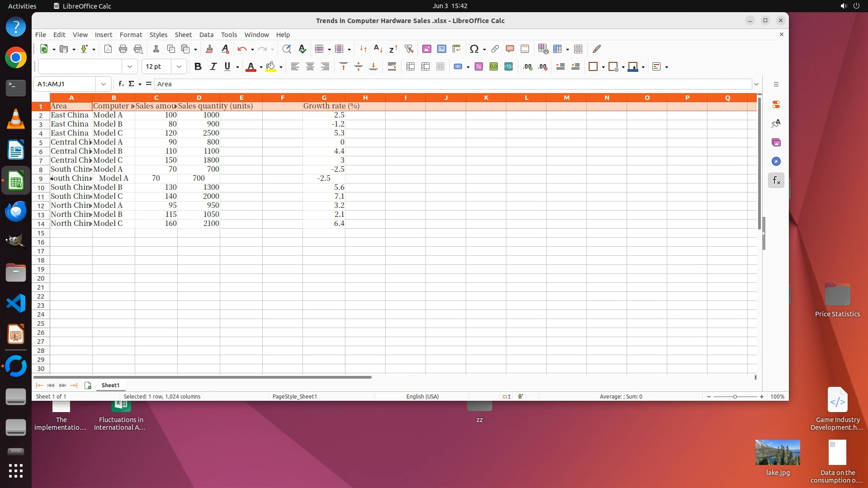Toggle Wrap Text for selected cells
868x488 pixels.
pos(392,67)
